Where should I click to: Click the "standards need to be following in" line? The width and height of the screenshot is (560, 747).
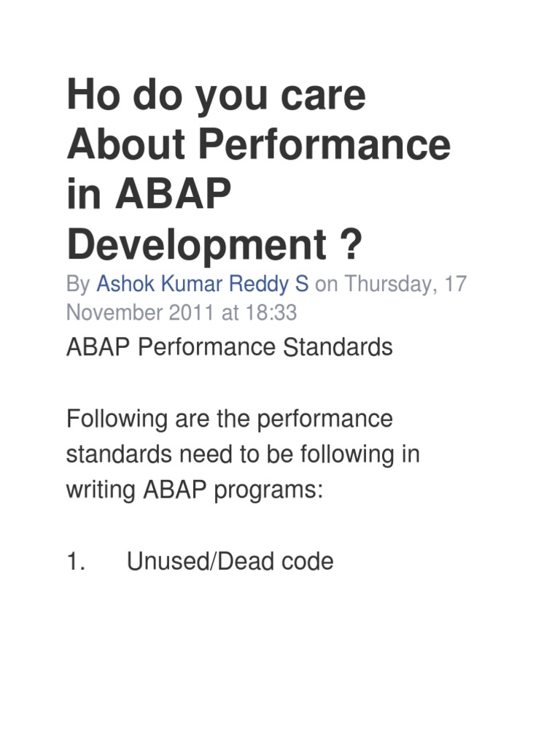coord(243,454)
